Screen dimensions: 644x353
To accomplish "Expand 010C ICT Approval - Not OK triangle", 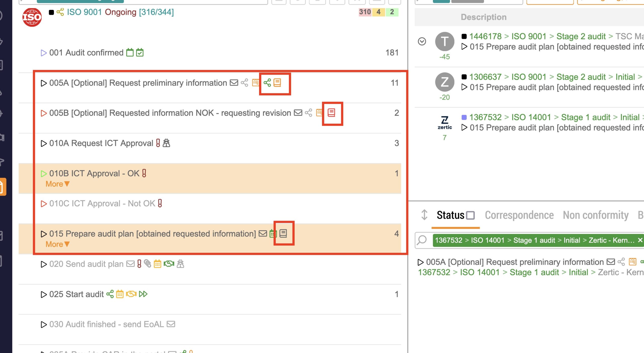I will (44, 204).
